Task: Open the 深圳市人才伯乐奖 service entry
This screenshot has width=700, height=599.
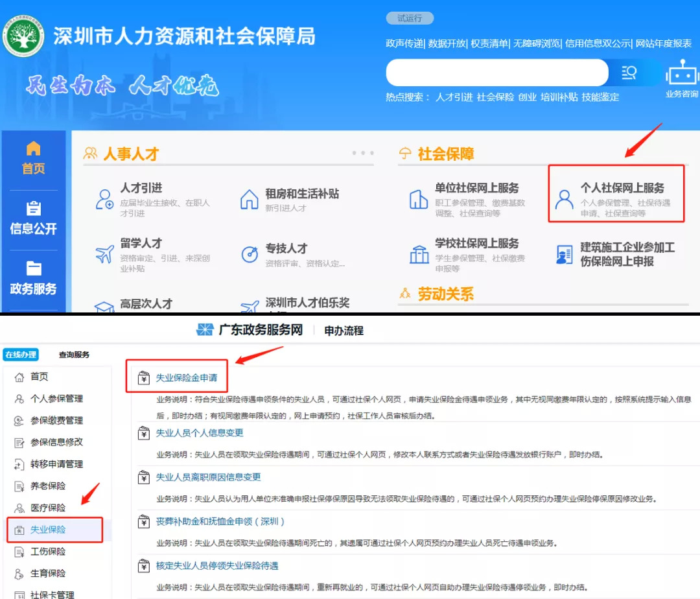Action: click(x=307, y=303)
